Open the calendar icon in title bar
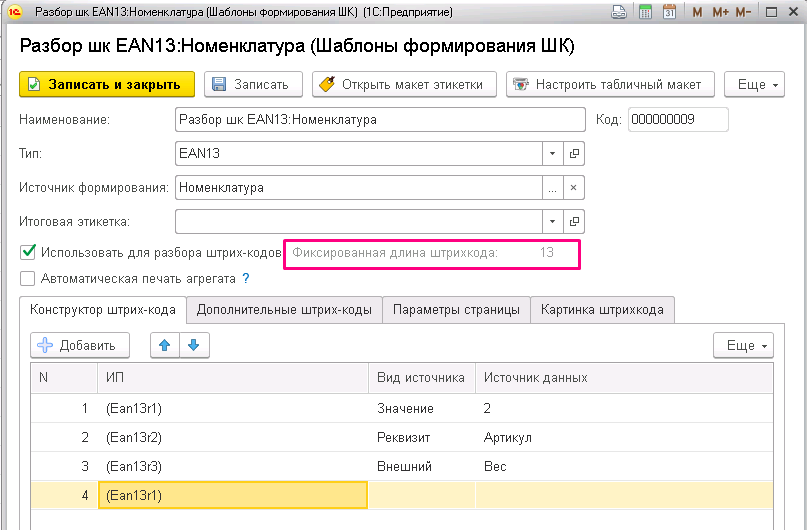 [669, 12]
